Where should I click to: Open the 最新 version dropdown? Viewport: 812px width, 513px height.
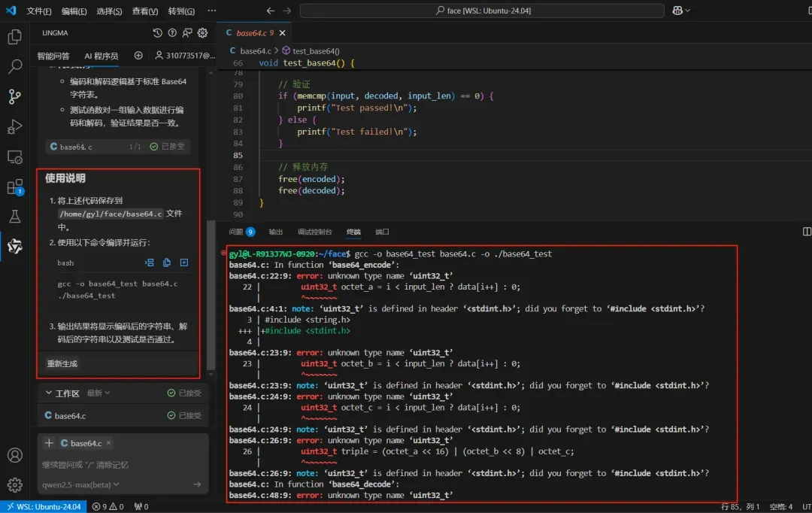click(98, 393)
